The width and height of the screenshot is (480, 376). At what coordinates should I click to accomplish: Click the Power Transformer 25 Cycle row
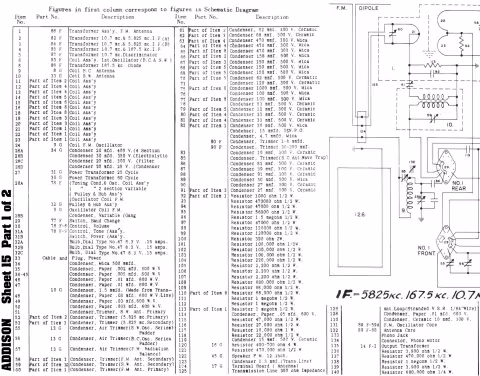click(95, 172)
